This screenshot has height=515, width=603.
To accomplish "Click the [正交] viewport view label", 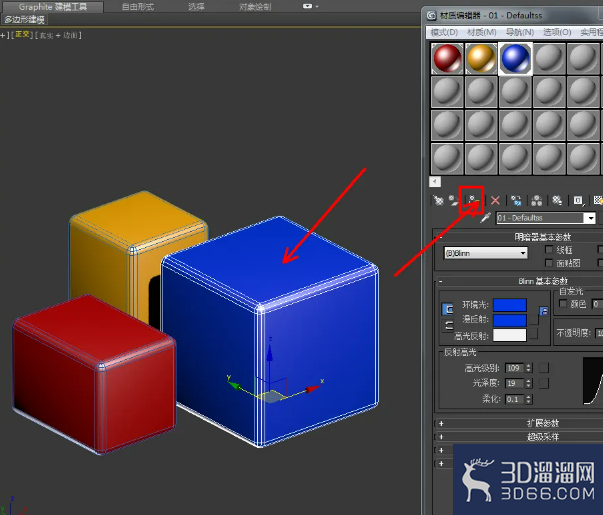I will (22, 35).
